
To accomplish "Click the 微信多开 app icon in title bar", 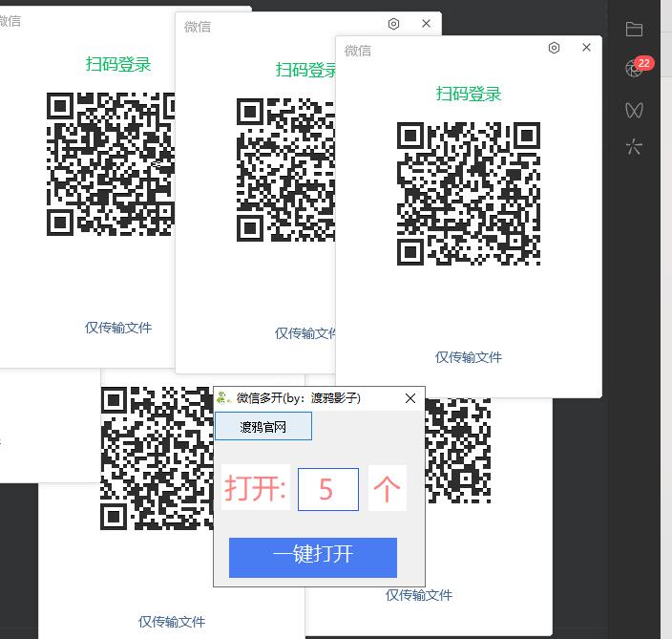I will 223,398.
